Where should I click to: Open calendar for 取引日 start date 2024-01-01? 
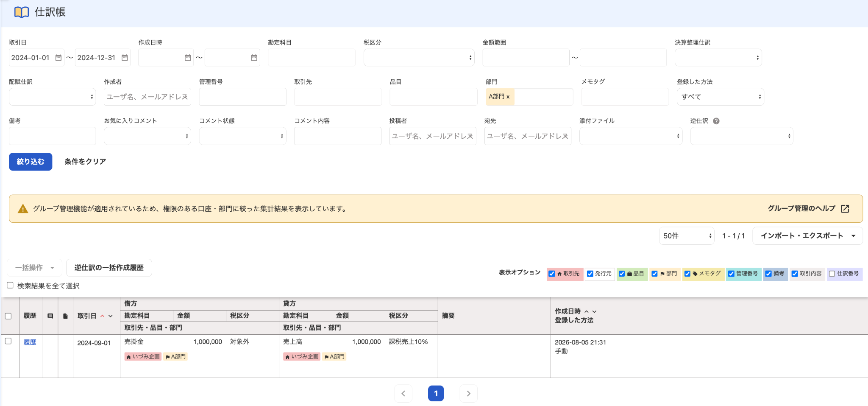pyautogui.click(x=58, y=58)
